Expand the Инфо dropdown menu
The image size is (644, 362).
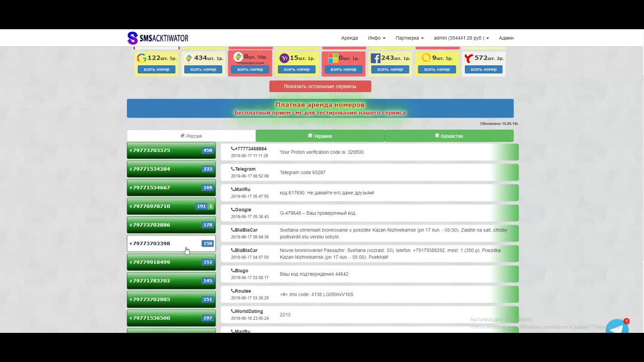376,38
